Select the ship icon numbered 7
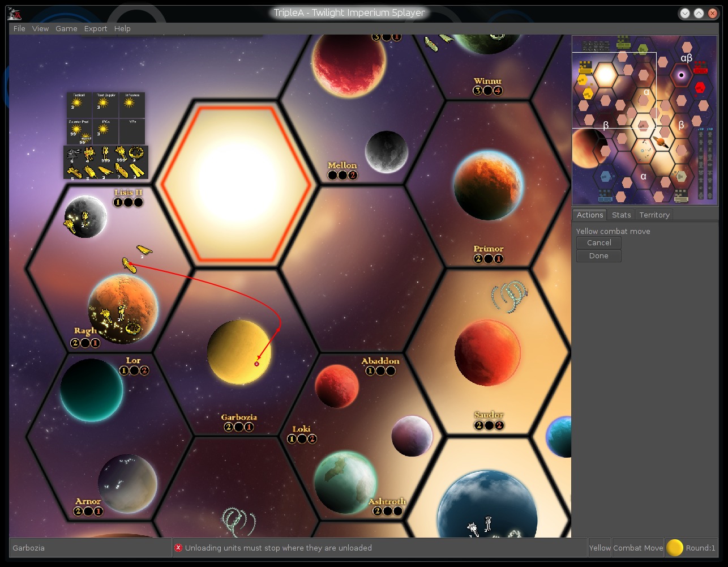 122,171
